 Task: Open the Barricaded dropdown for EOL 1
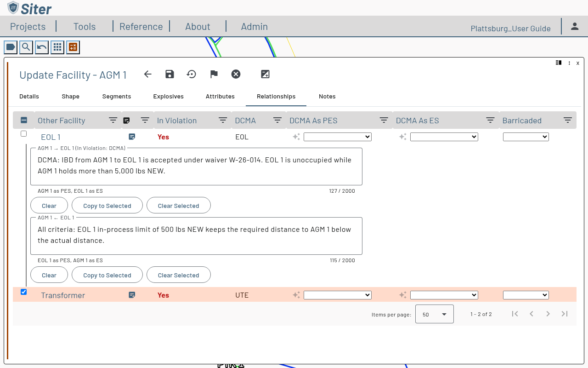(x=526, y=137)
